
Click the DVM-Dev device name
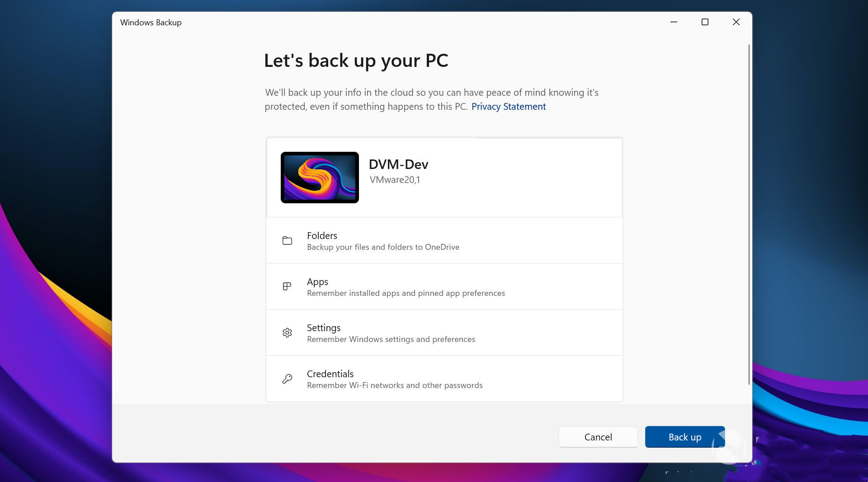(398, 164)
